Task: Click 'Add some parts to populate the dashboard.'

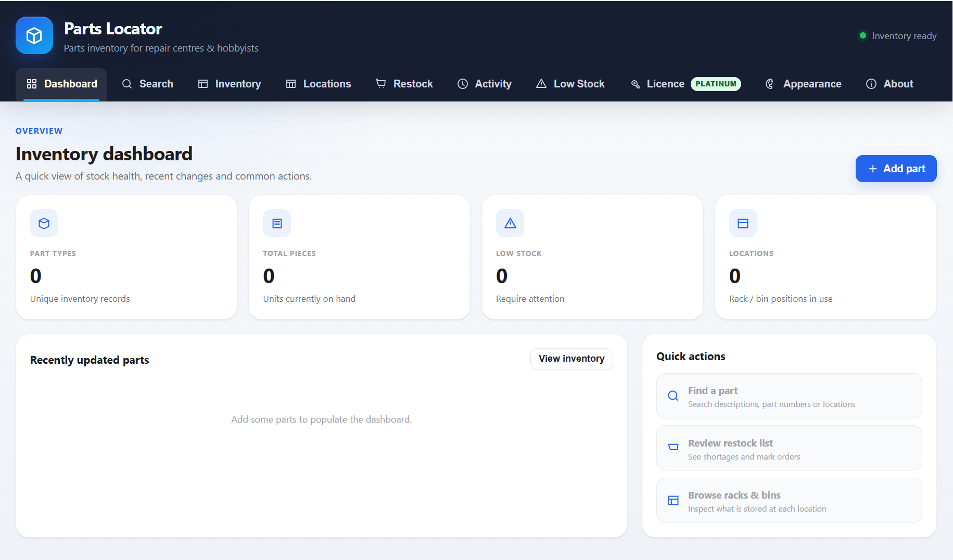Action: coord(322,419)
